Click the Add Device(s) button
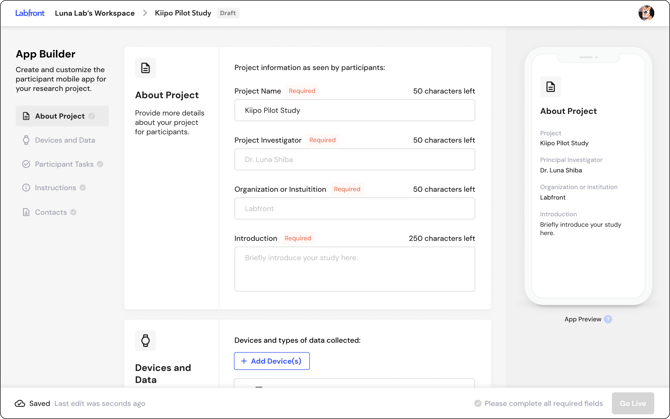The height and width of the screenshot is (419, 670). (272, 361)
